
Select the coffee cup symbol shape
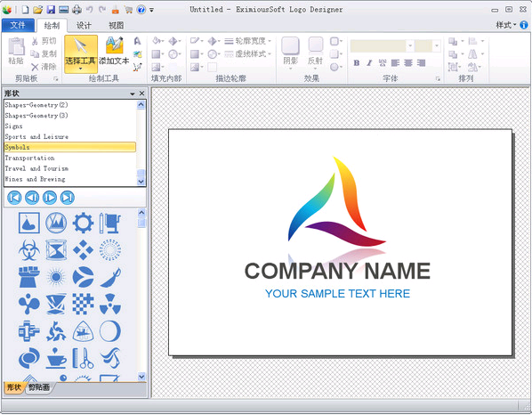56,358
